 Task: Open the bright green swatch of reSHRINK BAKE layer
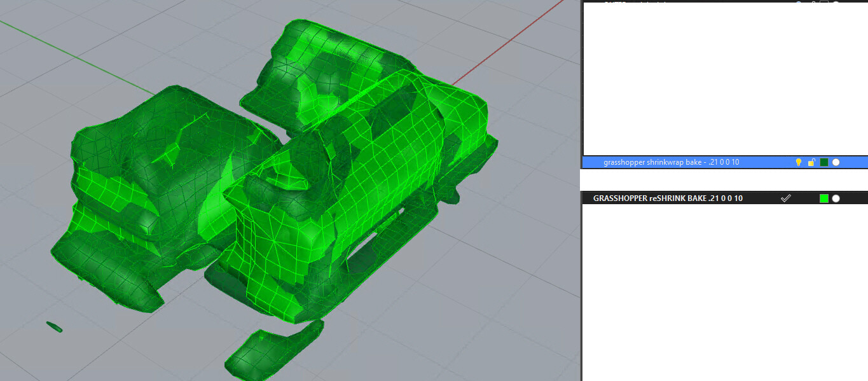click(825, 198)
